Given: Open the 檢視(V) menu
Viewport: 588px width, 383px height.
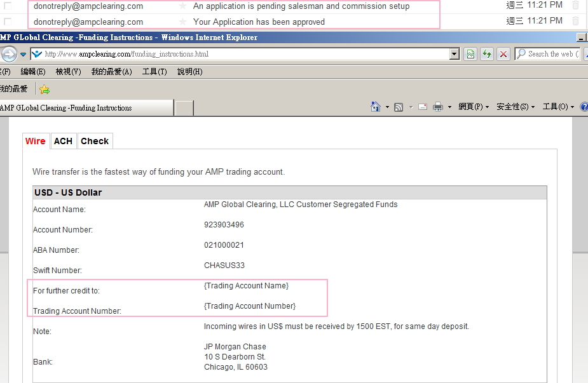Looking at the screenshot, I should 68,72.
